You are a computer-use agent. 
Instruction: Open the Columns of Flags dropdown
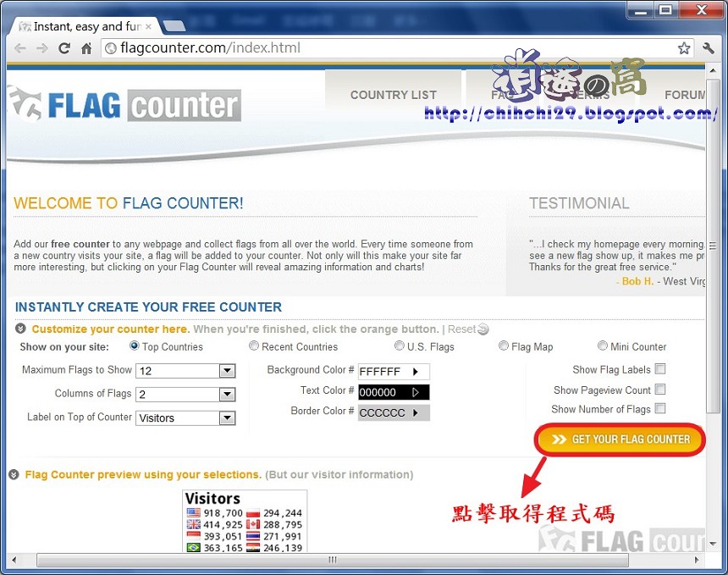[x=227, y=393]
